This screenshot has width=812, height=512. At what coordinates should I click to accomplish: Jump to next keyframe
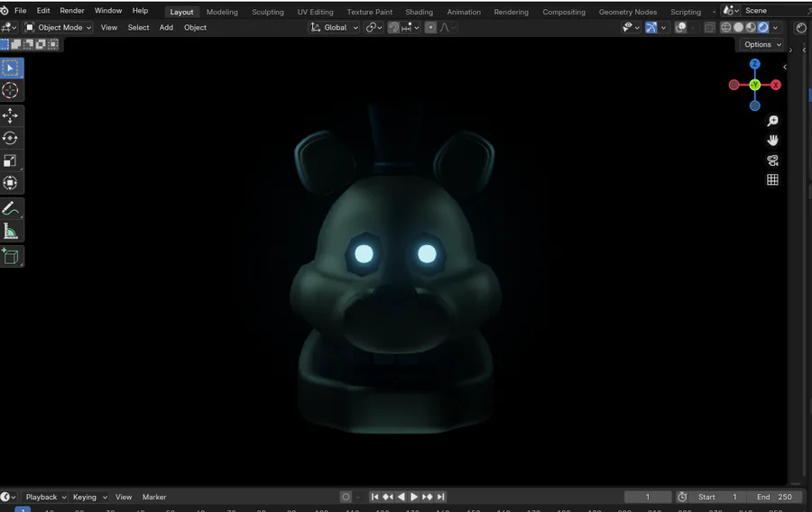tap(428, 497)
